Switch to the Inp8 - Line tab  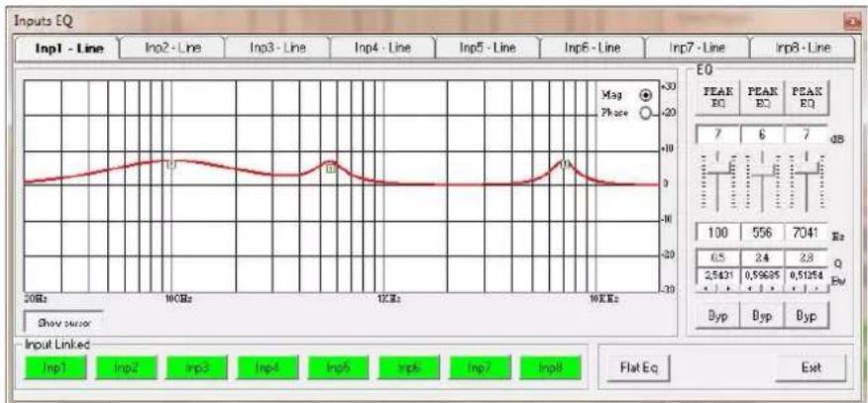tap(804, 49)
